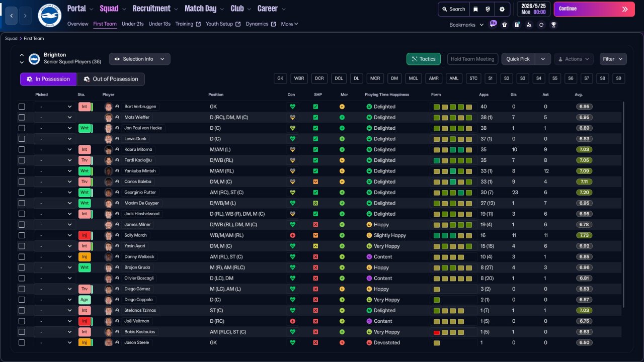
Task: Click the back navigation arrow
Action: (12, 16)
